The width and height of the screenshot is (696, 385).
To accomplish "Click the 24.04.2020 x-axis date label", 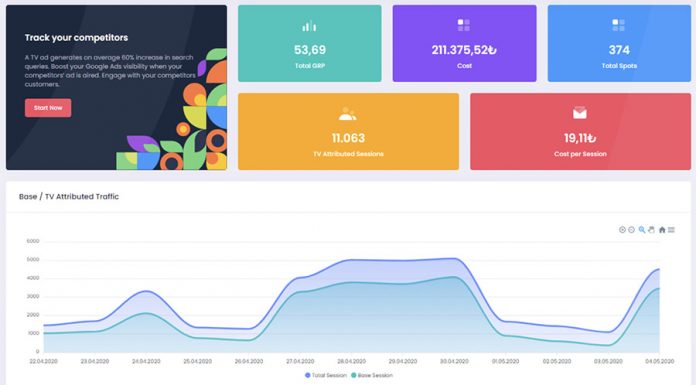I will (x=146, y=361).
